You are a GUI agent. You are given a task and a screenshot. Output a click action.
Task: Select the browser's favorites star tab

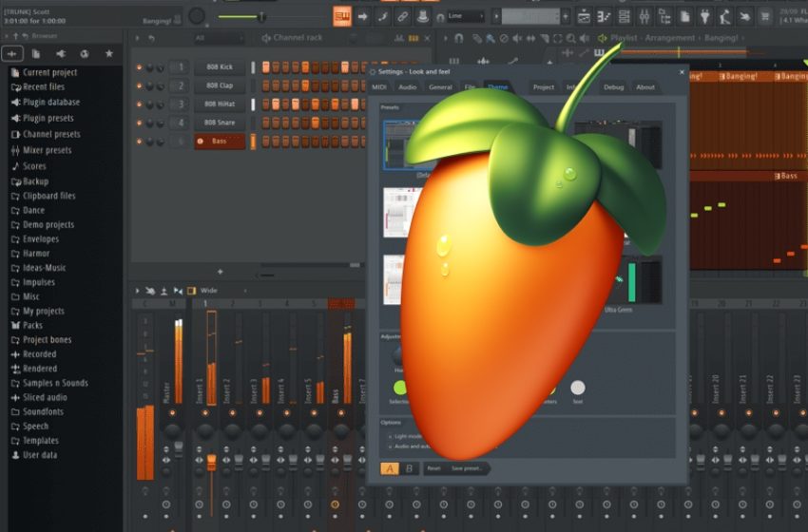point(109,53)
